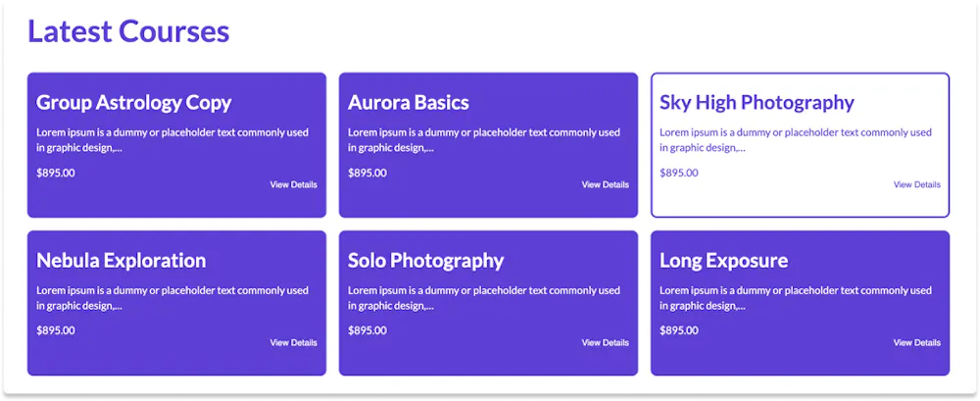
Task: Click the $895.00 price on Nebula Exploration
Action: tap(56, 330)
